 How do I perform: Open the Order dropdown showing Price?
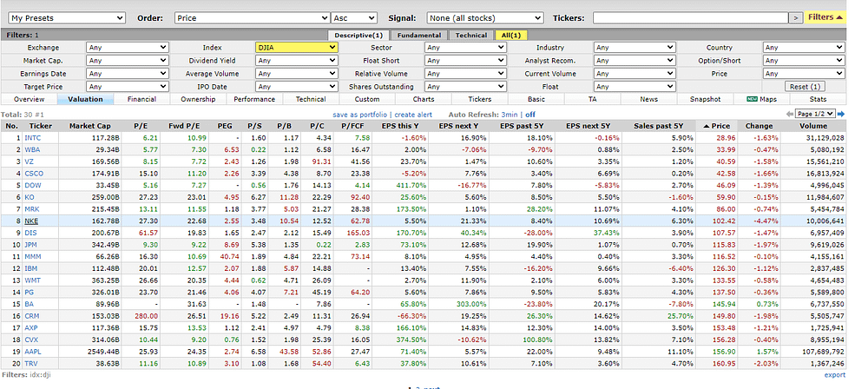pos(253,18)
